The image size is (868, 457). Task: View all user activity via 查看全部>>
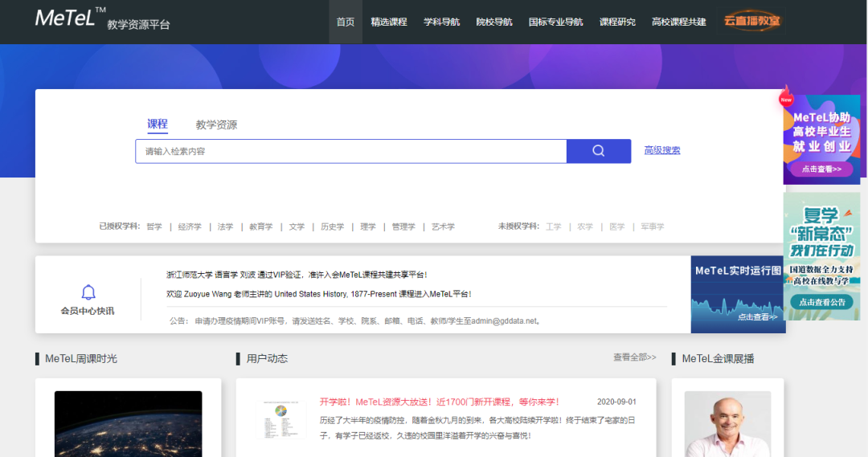(634, 357)
